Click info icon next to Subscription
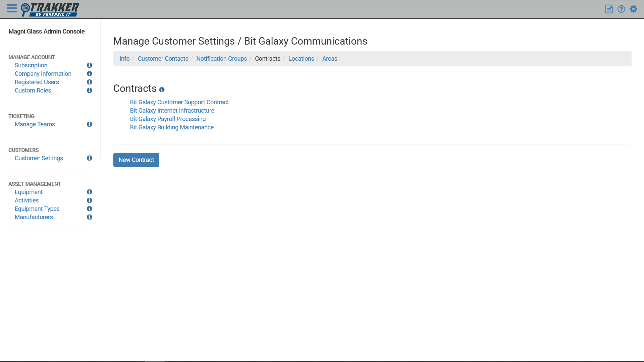Screen dimensions: 644x362 coord(89,65)
